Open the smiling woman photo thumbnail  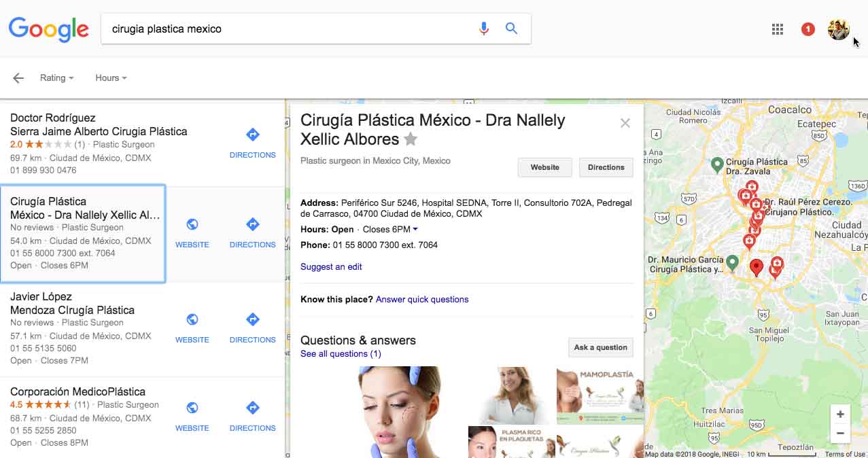click(x=510, y=395)
